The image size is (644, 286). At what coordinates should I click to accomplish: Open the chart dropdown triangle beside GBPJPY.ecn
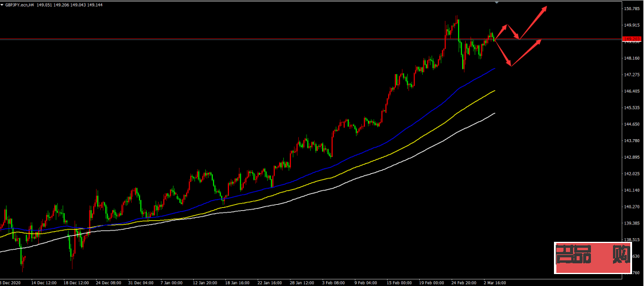coord(2,4)
